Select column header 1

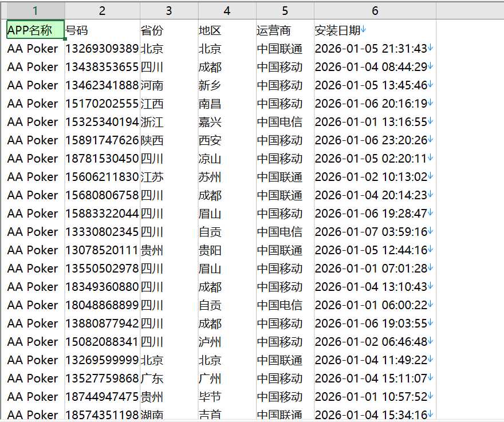[x=36, y=11]
